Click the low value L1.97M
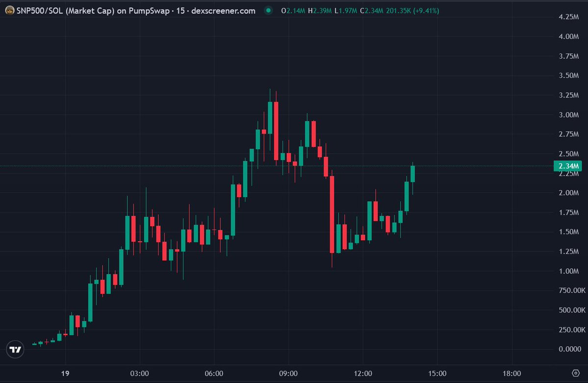The height and width of the screenshot is (383, 588). click(346, 11)
